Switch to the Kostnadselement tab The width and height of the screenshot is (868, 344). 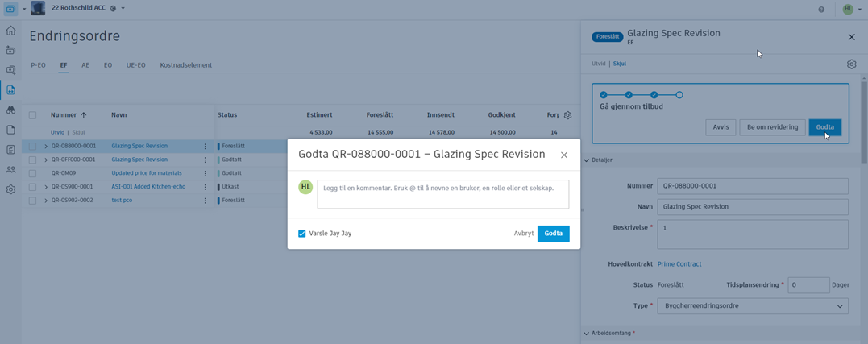(x=186, y=65)
